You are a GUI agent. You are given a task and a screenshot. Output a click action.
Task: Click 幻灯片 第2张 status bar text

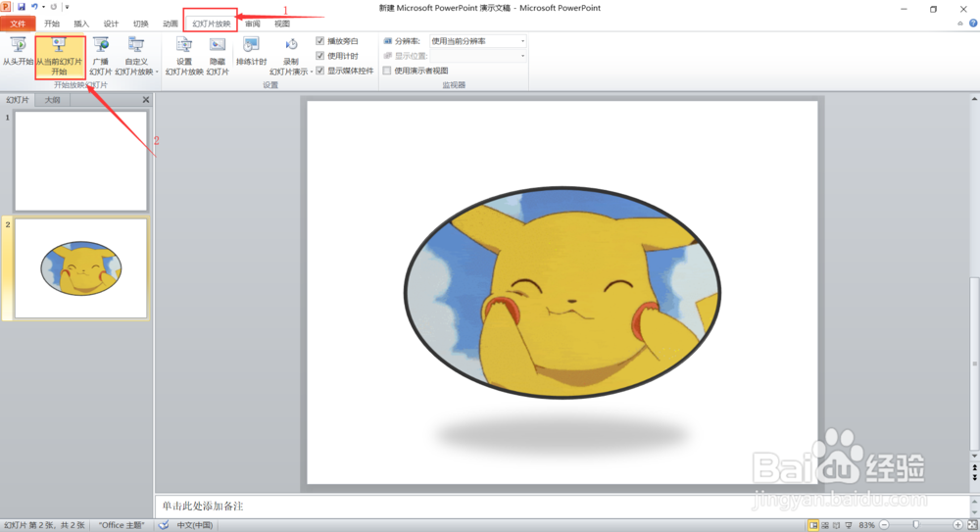(44, 525)
